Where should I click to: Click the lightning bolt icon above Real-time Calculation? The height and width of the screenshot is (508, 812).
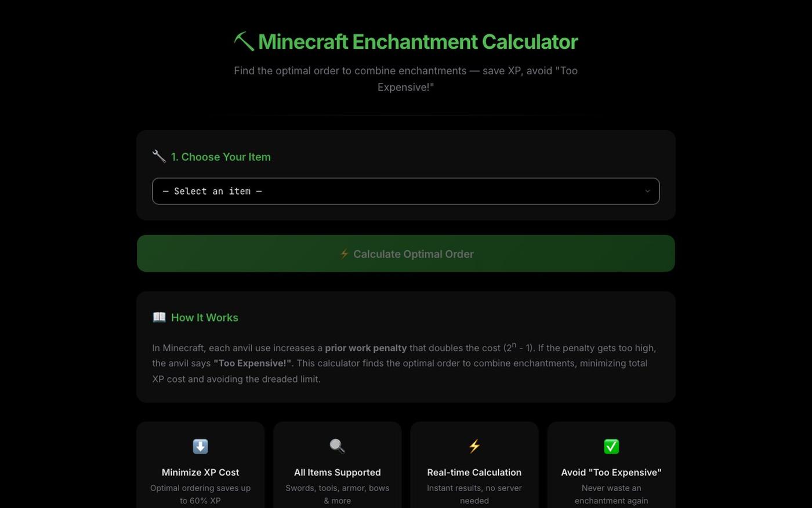pos(474,446)
